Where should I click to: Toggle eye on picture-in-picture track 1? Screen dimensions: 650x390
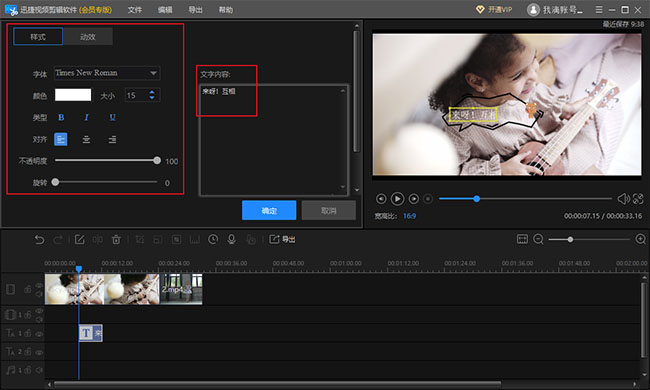(39, 310)
